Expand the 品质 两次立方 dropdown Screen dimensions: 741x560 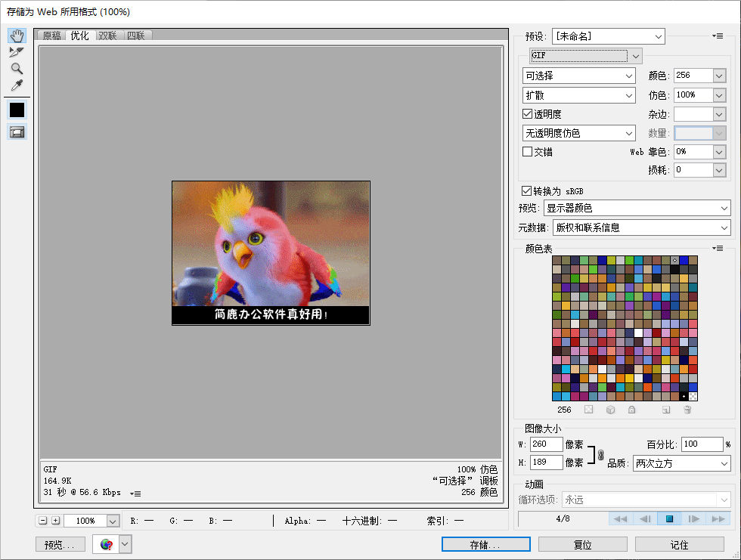click(681, 463)
